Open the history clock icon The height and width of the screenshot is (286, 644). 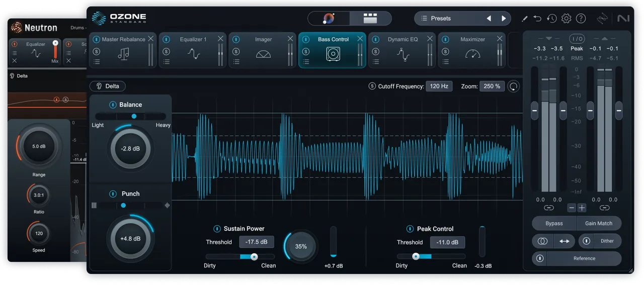(551, 19)
